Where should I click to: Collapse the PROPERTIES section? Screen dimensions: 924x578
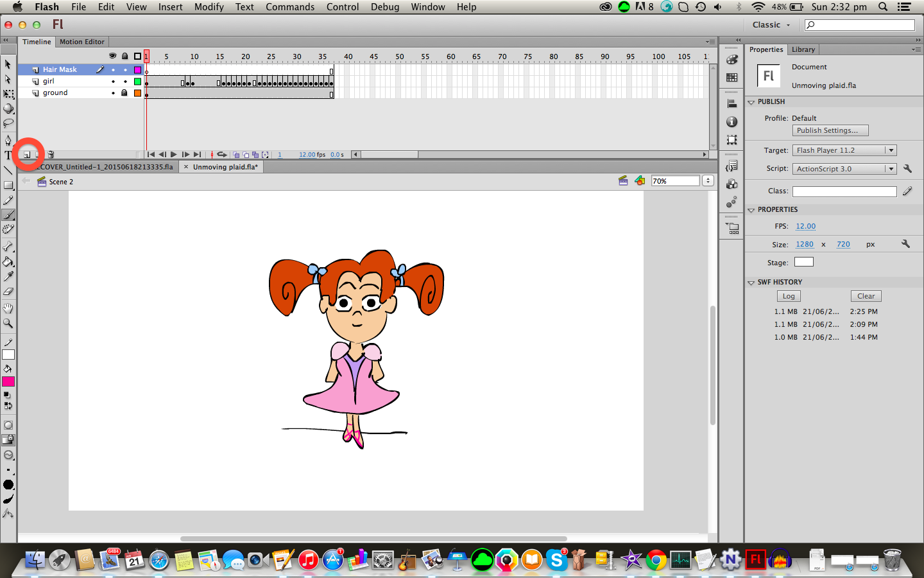[x=751, y=210]
